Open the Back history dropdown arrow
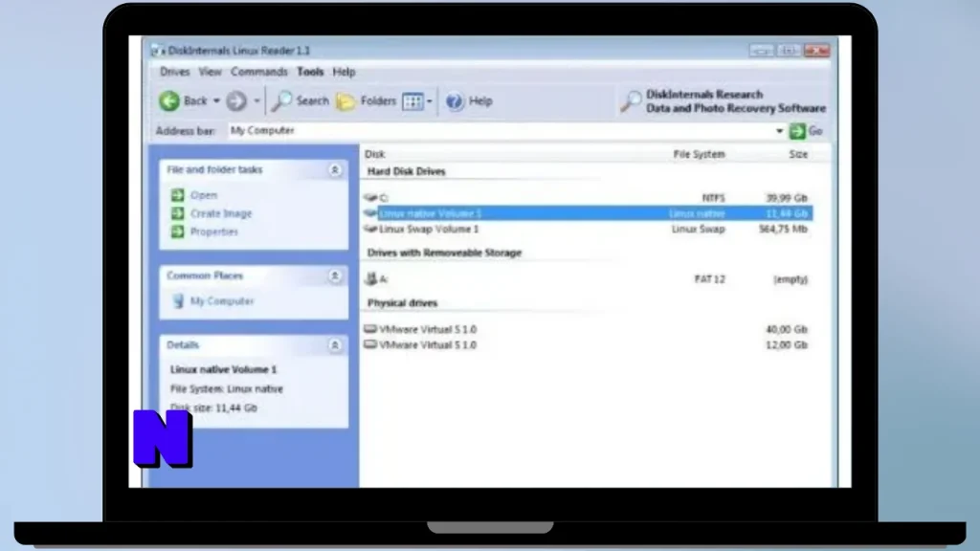 coord(216,101)
